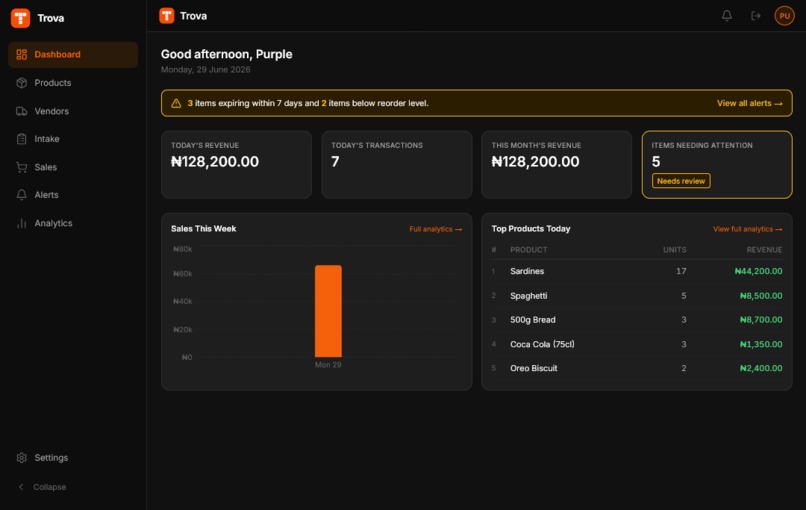Click the Sales This Week title
Screen dimensions: 806x510
[204, 229]
